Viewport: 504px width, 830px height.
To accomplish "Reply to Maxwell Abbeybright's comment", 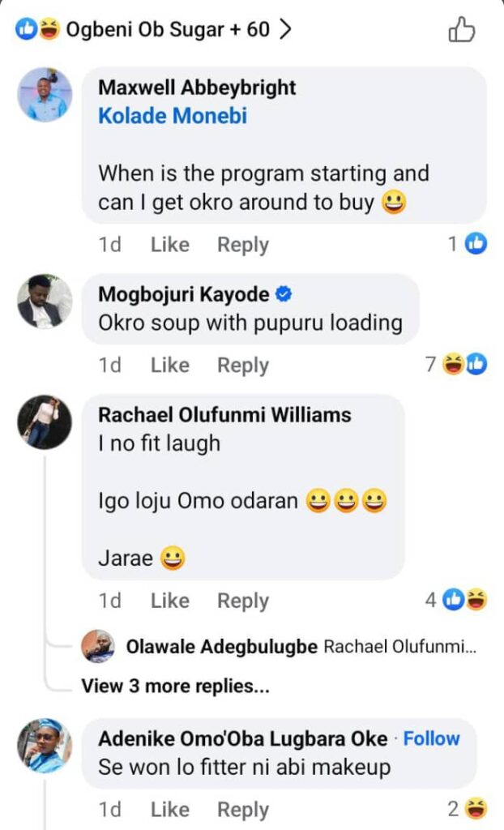I will [x=242, y=245].
